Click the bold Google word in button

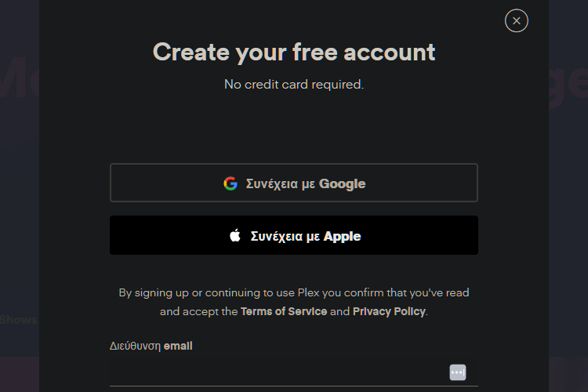[x=342, y=183]
